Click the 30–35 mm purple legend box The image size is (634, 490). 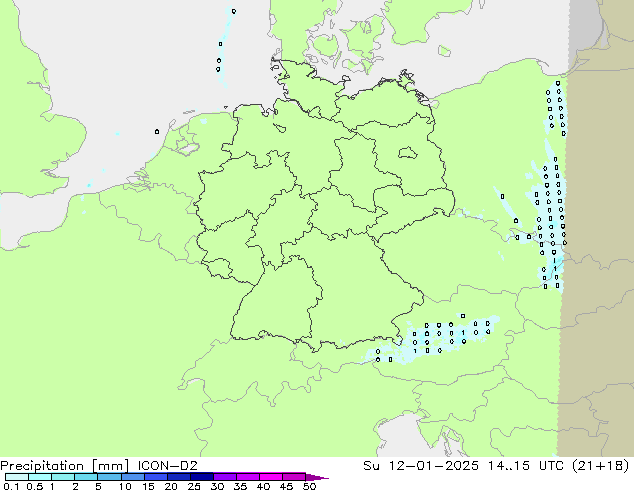pyautogui.click(x=224, y=477)
